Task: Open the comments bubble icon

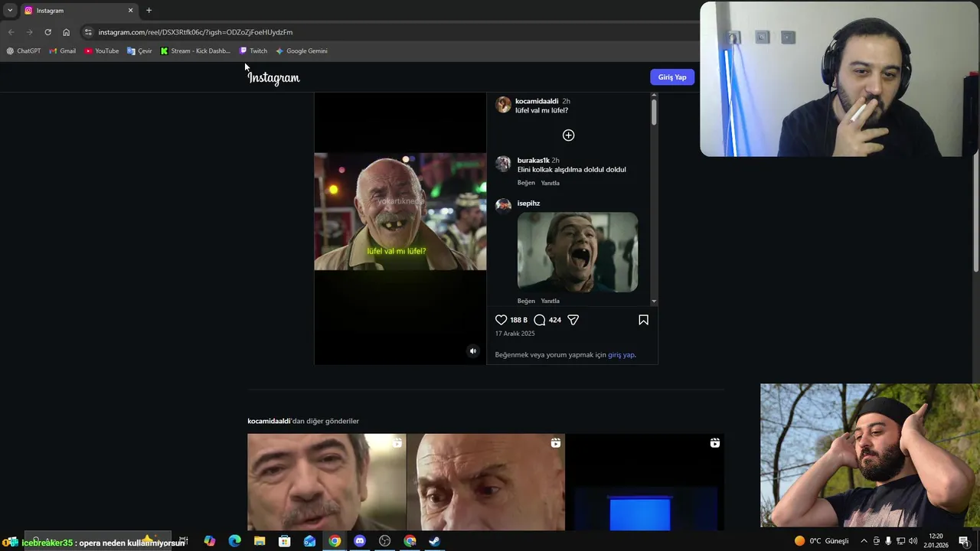Action: (540, 320)
